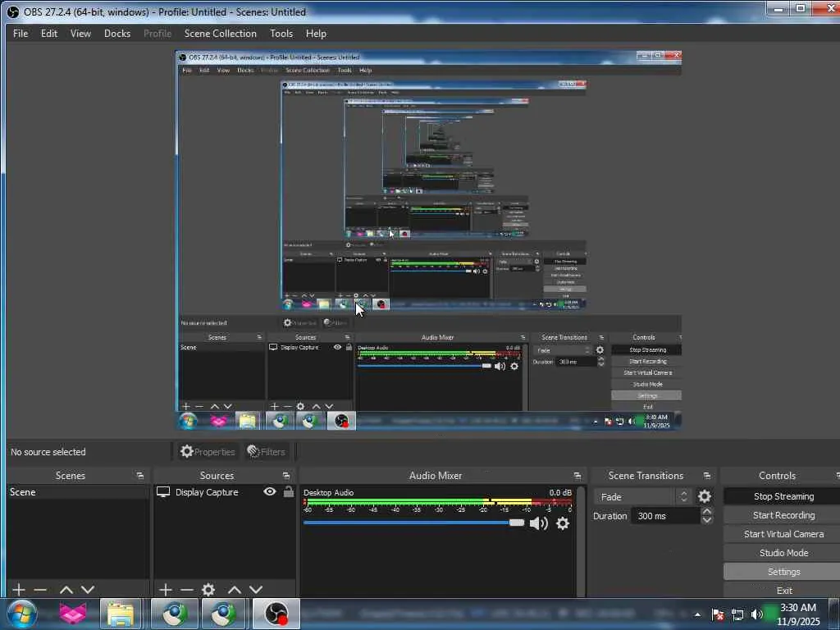Viewport: 840px width, 630px height.
Task: Move scene up arrow
Action: (66, 590)
